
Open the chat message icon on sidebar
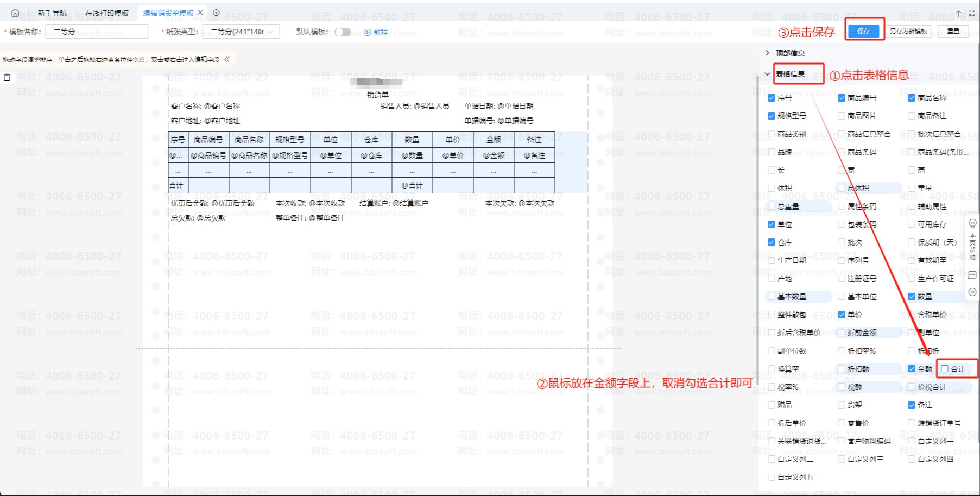click(972, 275)
